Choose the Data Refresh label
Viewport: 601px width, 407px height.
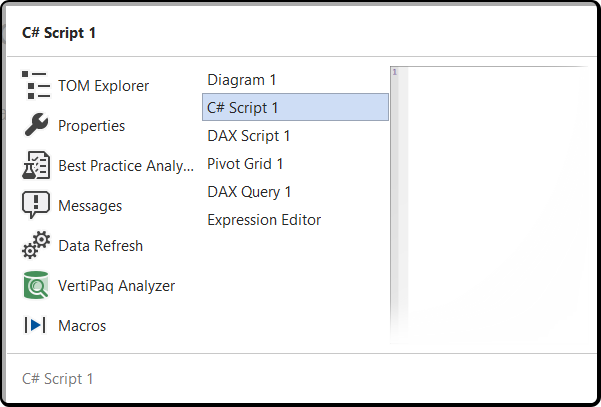tap(100, 246)
